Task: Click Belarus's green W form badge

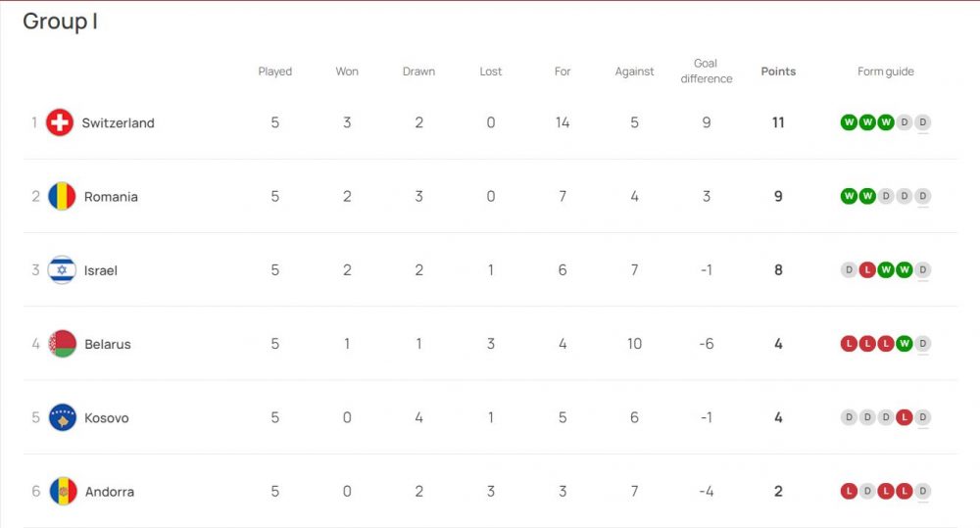Action: pos(904,344)
